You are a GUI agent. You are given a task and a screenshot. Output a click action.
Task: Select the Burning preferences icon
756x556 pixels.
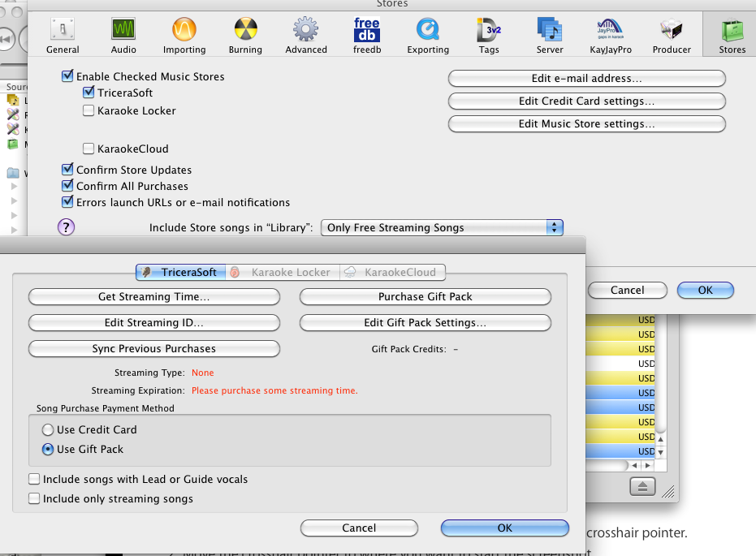pyautogui.click(x=245, y=36)
